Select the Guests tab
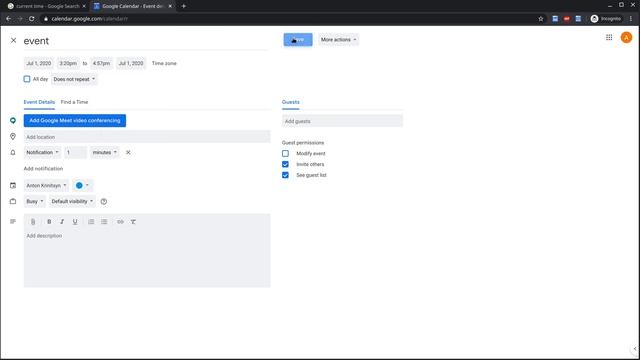 pos(291,102)
